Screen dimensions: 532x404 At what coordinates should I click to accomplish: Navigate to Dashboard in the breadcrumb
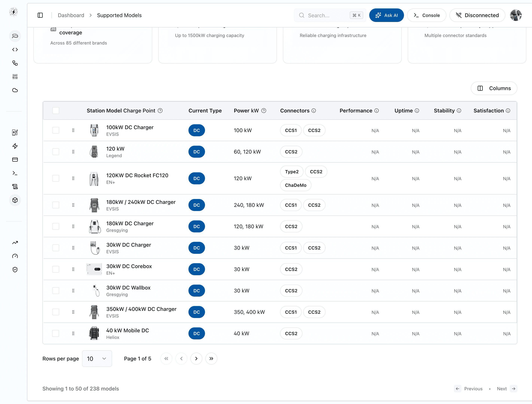pyautogui.click(x=71, y=15)
